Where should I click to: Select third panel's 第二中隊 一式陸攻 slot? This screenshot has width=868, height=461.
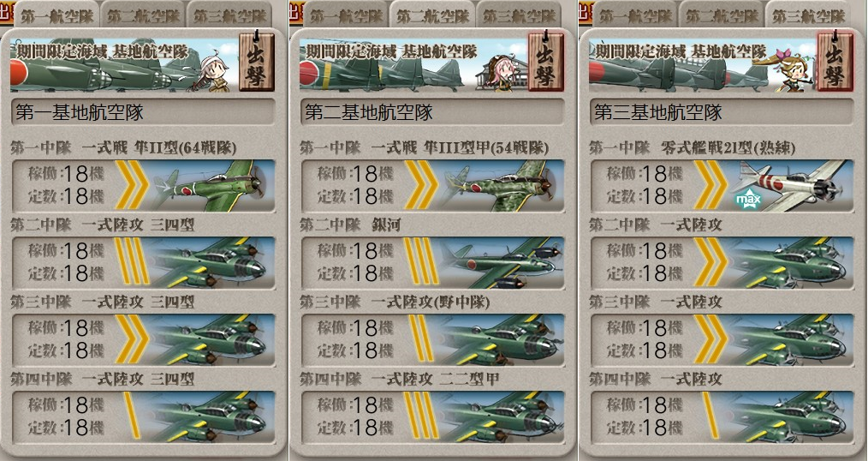tap(722, 262)
